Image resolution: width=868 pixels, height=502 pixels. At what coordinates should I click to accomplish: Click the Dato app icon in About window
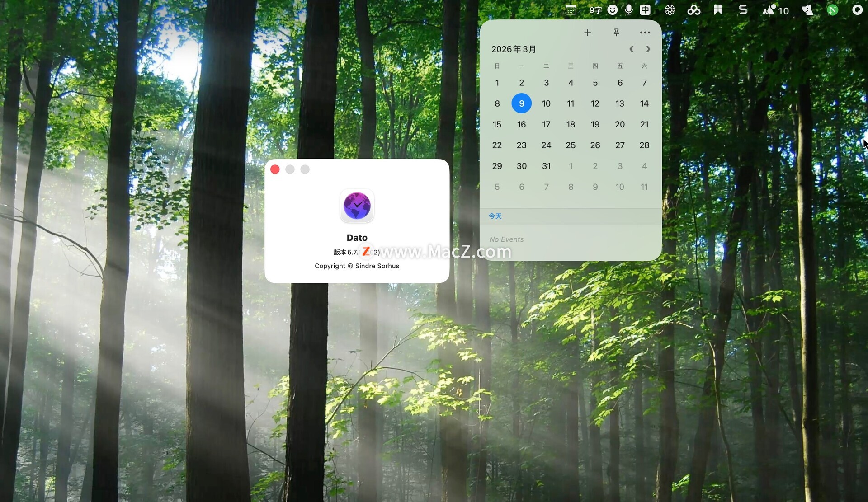tap(357, 206)
